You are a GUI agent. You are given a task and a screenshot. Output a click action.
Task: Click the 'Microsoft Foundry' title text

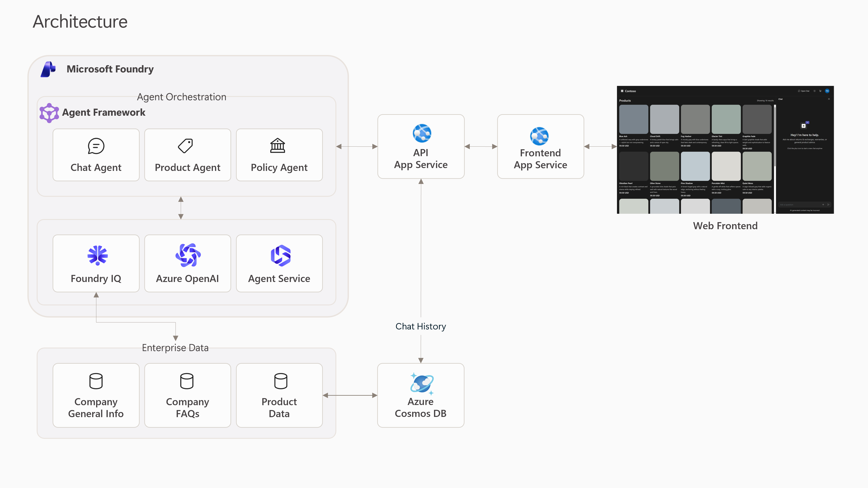(x=110, y=69)
